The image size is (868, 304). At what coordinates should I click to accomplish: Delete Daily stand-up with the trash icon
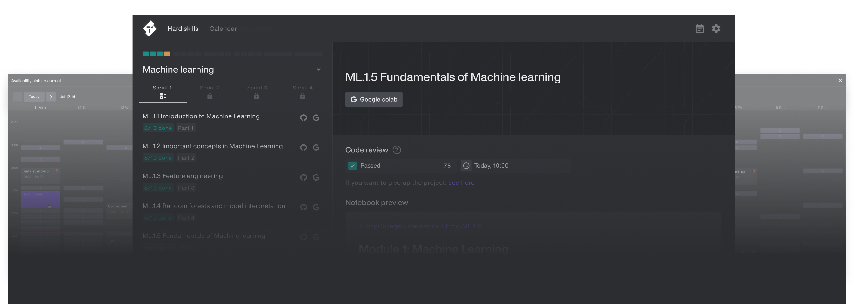(57, 171)
